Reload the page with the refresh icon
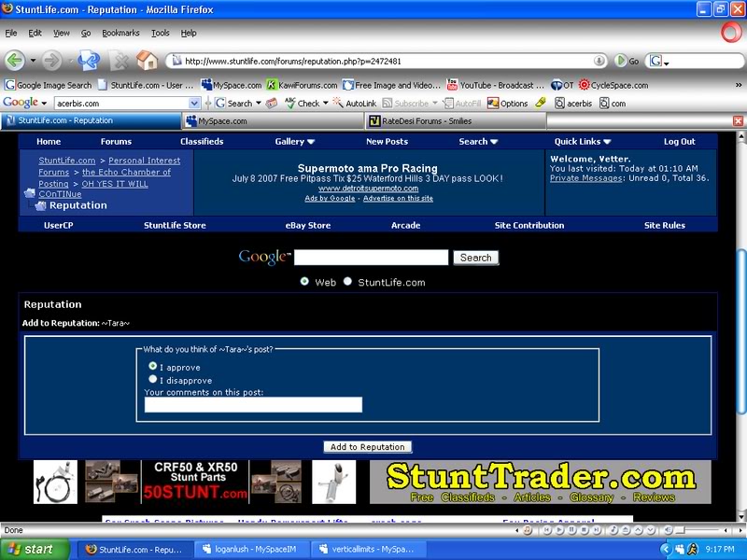Viewport: 747px width, 560px height. pyautogui.click(x=90, y=61)
